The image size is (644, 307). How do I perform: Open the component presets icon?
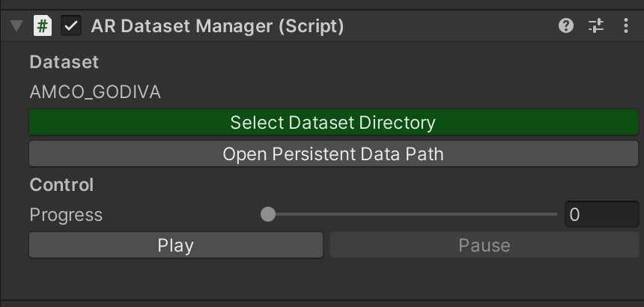[596, 26]
